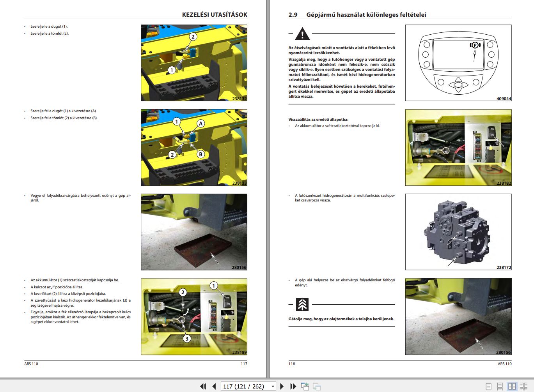Open the page number dropdown

point(273,386)
